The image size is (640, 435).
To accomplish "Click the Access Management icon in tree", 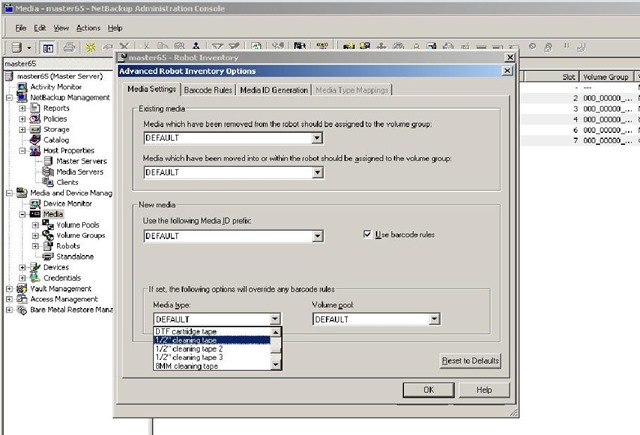I will tap(22, 299).
